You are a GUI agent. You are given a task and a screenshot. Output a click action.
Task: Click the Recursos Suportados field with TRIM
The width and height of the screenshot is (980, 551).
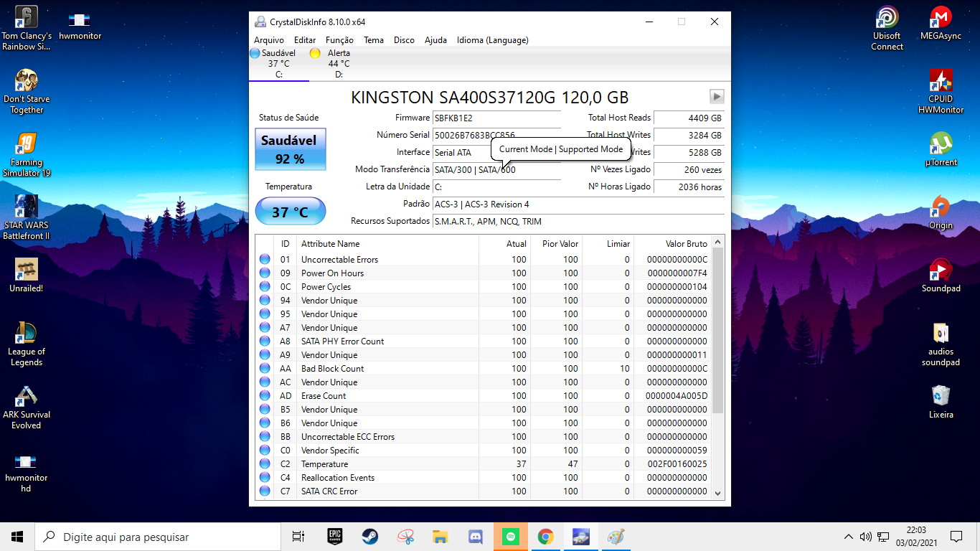pyautogui.click(x=578, y=221)
